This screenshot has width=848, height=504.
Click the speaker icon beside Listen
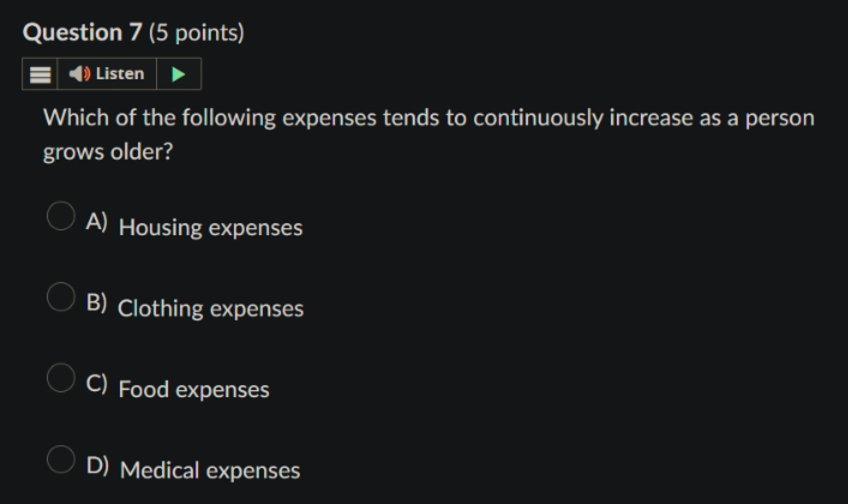[x=80, y=74]
